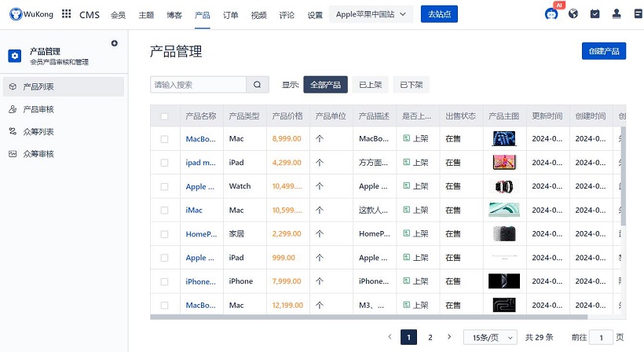
Task: Open the 会员 menu
Action: [118, 15]
